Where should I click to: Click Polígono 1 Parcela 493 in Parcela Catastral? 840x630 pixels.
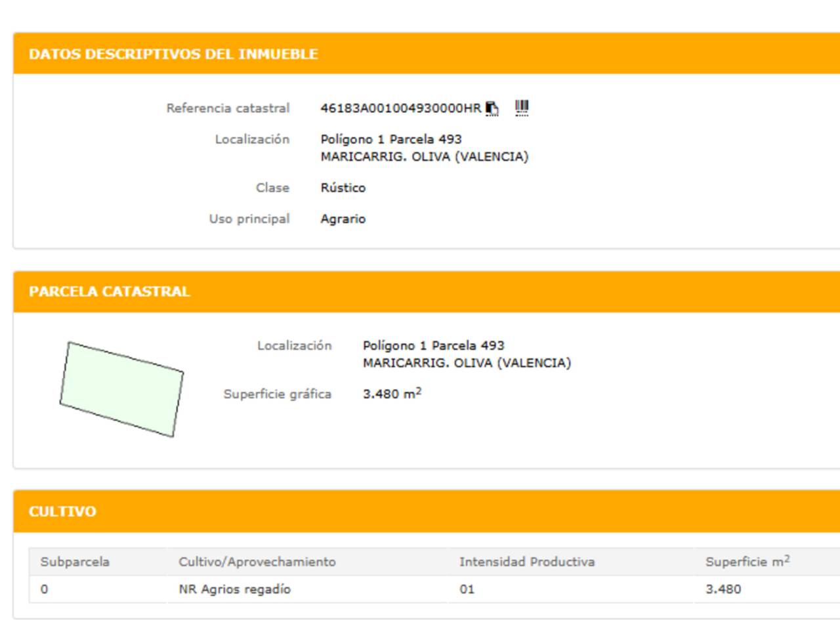click(x=433, y=345)
